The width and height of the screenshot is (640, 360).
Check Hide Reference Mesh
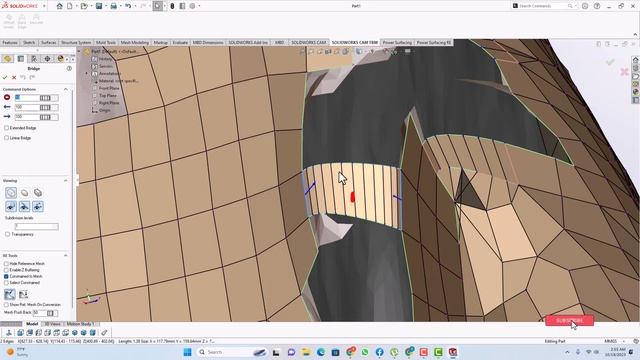coord(6,264)
